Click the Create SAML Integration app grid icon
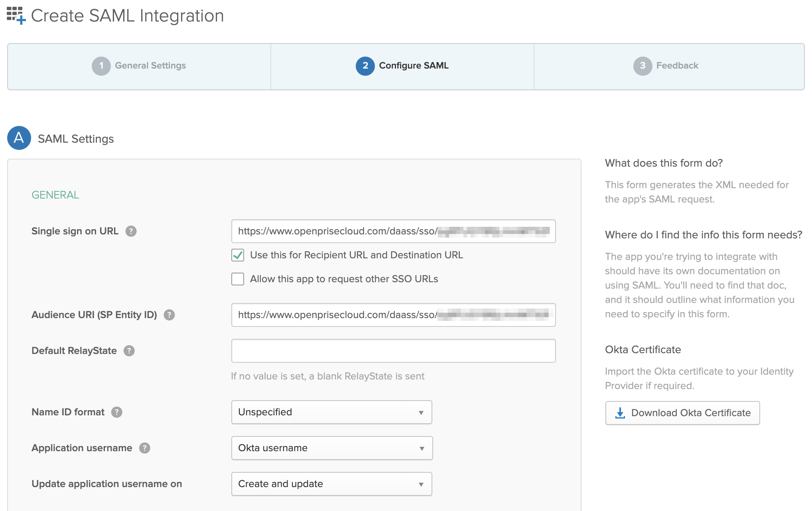The width and height of the screenshot is (812, 511). click(x=16, y=15)
